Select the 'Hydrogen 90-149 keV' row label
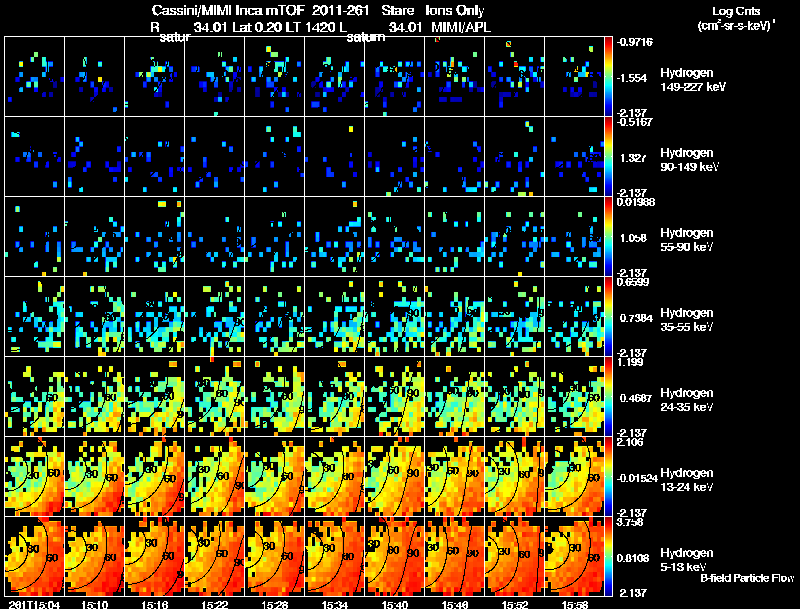Viewport: 800px width, 609px height. tap(690, 160)
